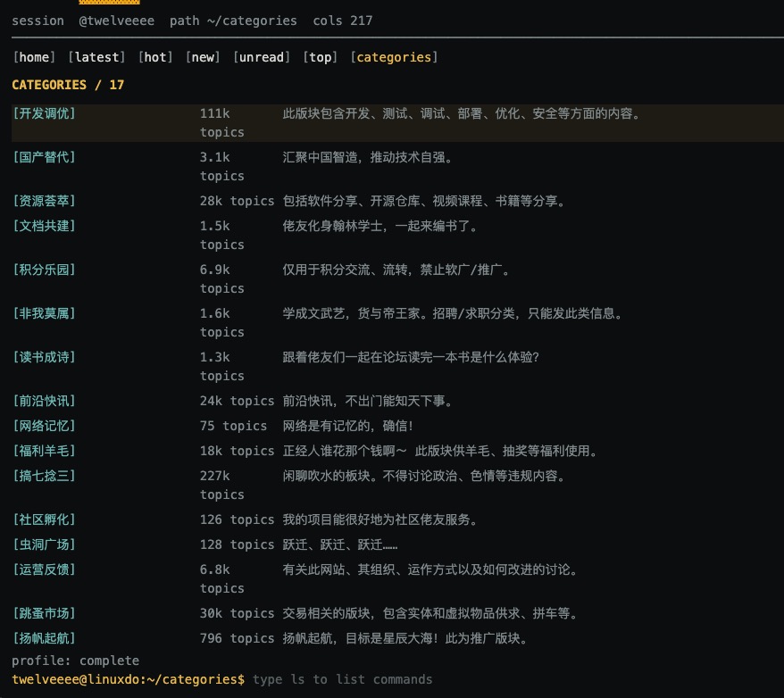Open the 网络记忆 category

44,426
